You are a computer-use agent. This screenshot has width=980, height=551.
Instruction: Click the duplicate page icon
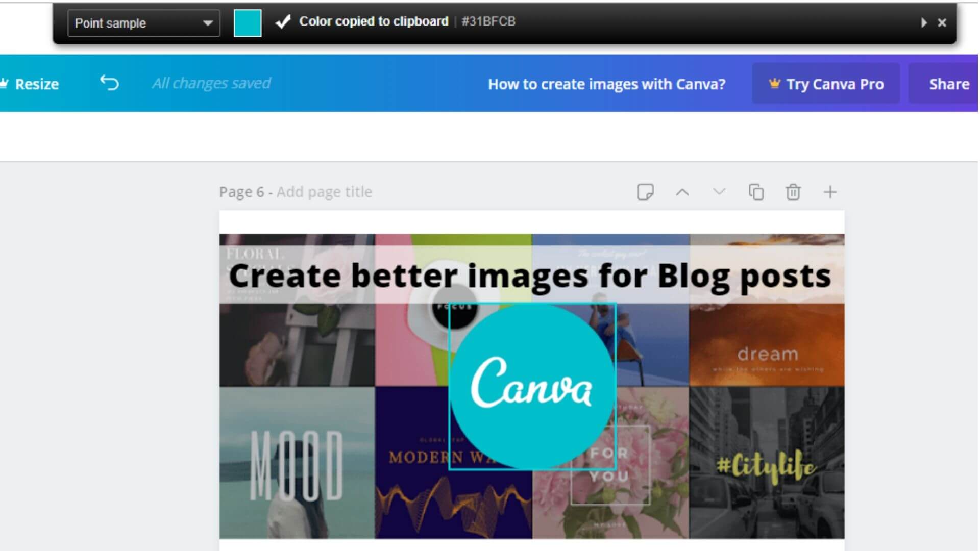tap(756, 192)
